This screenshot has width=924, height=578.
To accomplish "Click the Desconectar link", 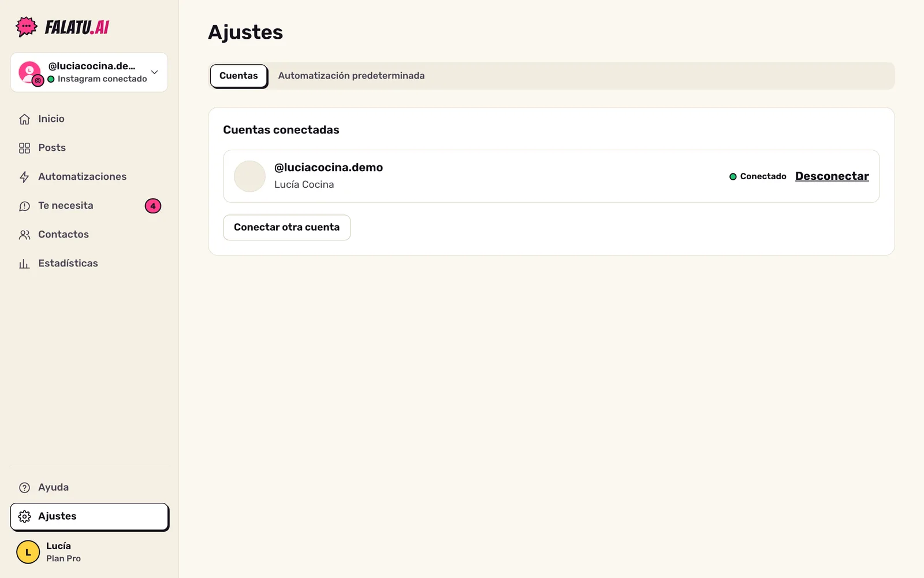I will pyautogui.click(x=832, y=176).
